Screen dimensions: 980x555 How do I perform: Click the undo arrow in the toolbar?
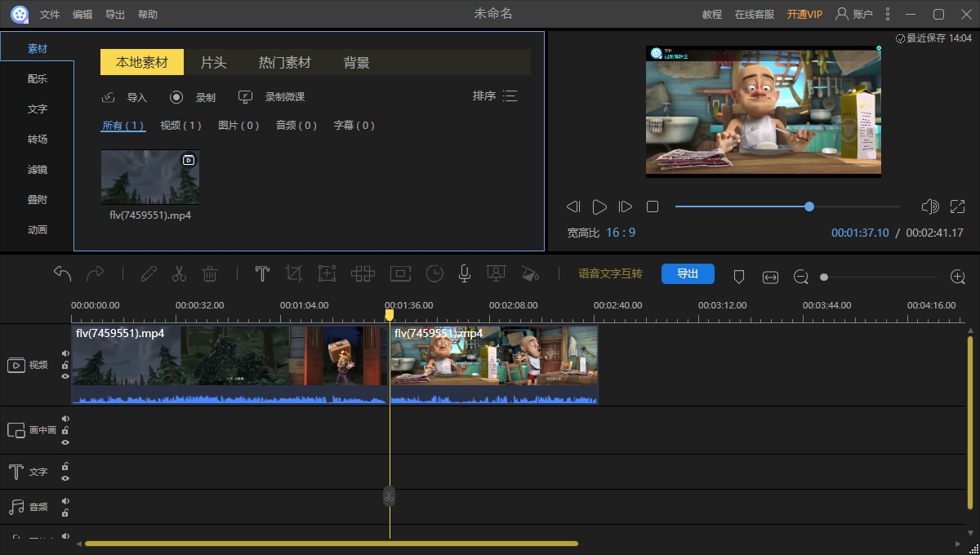(x=63, y=273)
